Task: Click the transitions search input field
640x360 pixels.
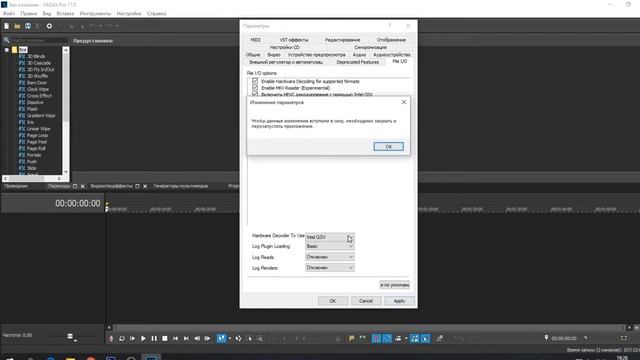Action: pyautogui.click(x=39, y=40)
